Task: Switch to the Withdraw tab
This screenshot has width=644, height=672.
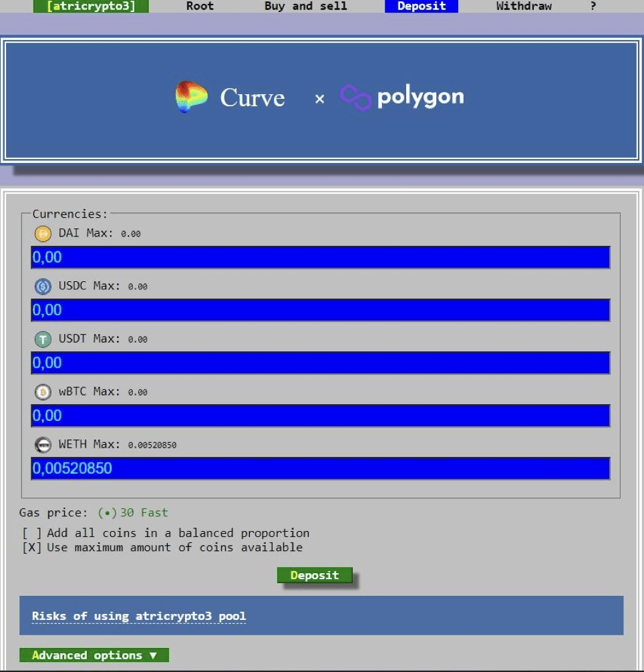Action: [524, 6]
